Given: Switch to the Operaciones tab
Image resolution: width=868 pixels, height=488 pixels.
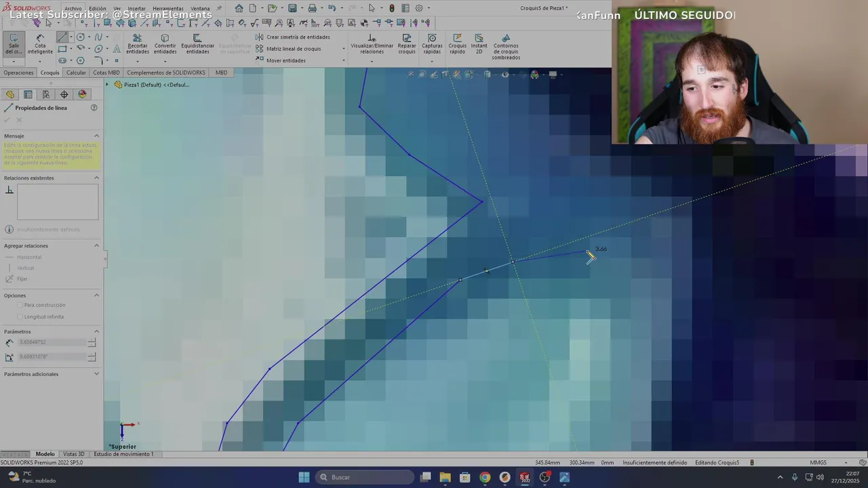Looking at the screenshot, I should pyautogui.click(x=18, y=73).
